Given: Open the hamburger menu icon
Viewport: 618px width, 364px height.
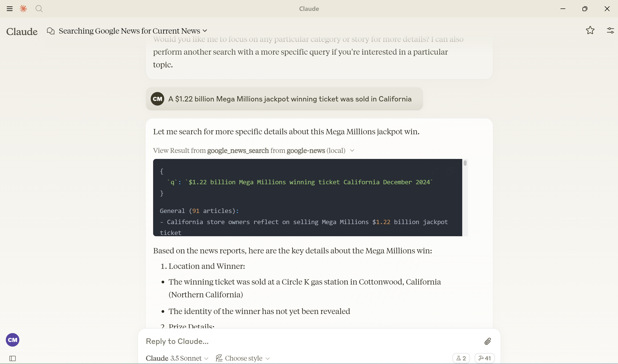Looking at the screenshot, I should (x=10, y=9).
